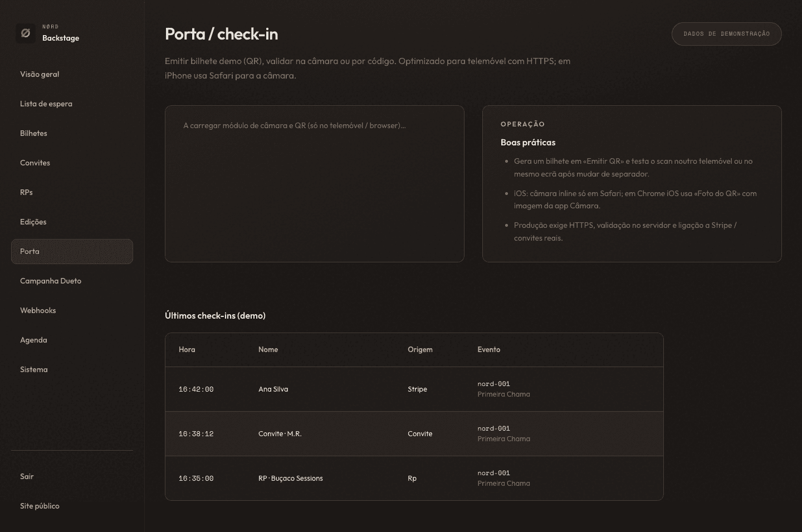Click the camera and QR module panel
The height and width of the screenshot is (532, 802).
point(314,184)
